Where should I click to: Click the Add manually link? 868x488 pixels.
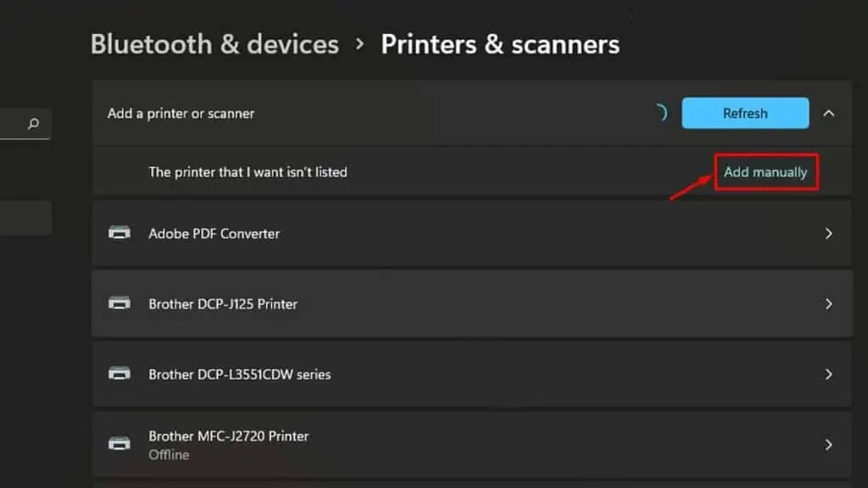(x=765, y=172)
